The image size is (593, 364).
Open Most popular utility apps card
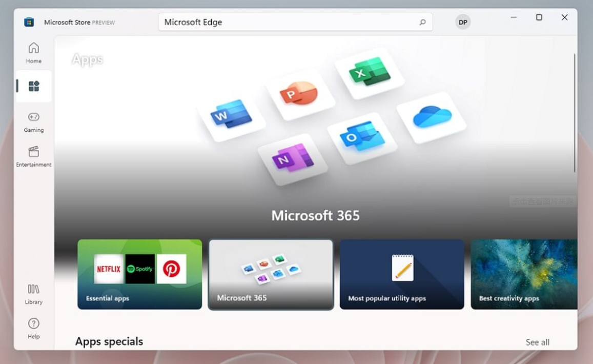[x=402, y=274]
